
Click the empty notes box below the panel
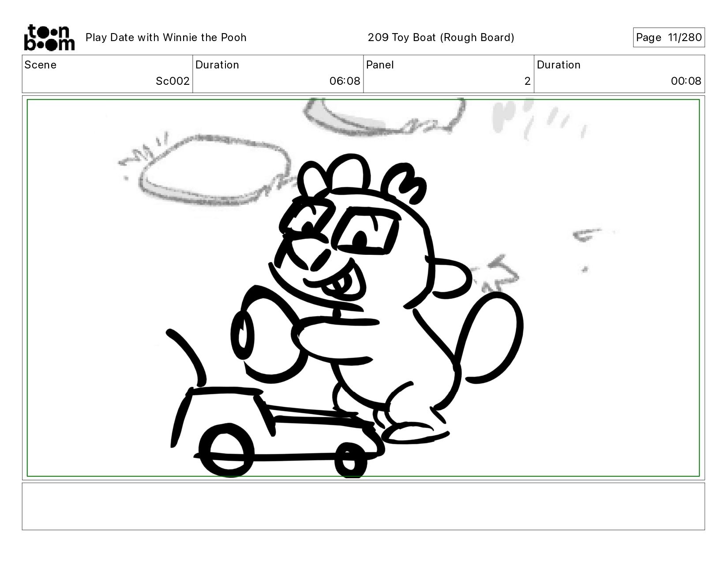click(x=363, y=506)
